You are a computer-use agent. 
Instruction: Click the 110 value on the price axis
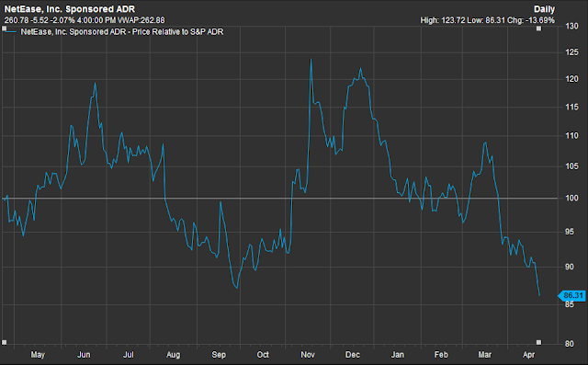pyautogui.click(x=571, y=136)
